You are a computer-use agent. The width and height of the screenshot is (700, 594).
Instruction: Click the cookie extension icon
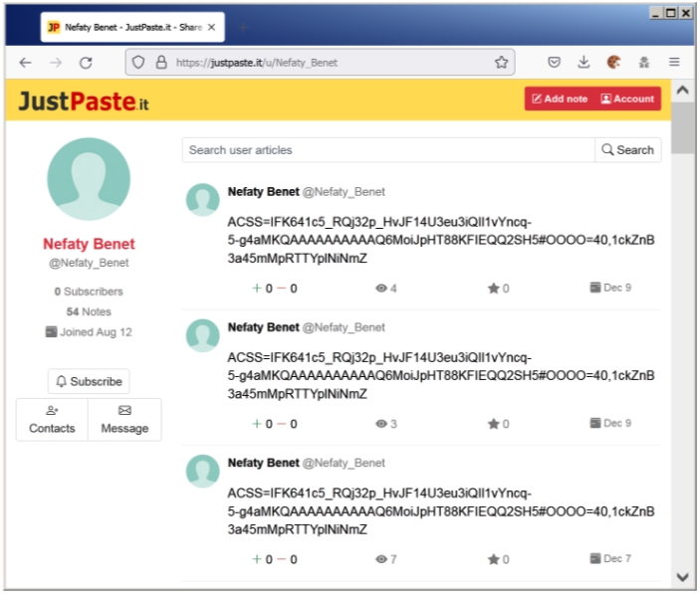613,63
